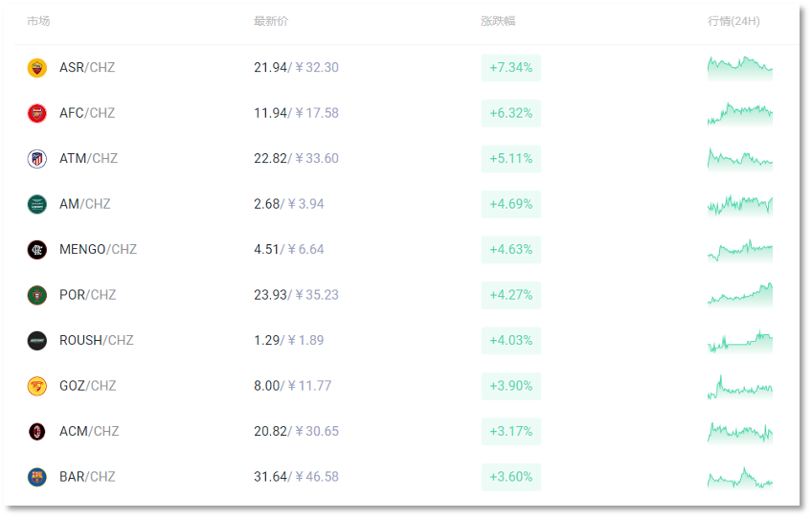Click the ROUSH token logo icon
Viewport: 812px width, 519px height.
36,341
